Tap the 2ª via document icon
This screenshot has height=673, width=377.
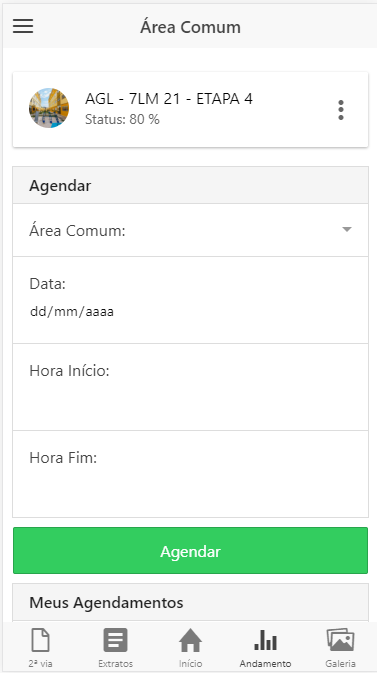(40, 640)
